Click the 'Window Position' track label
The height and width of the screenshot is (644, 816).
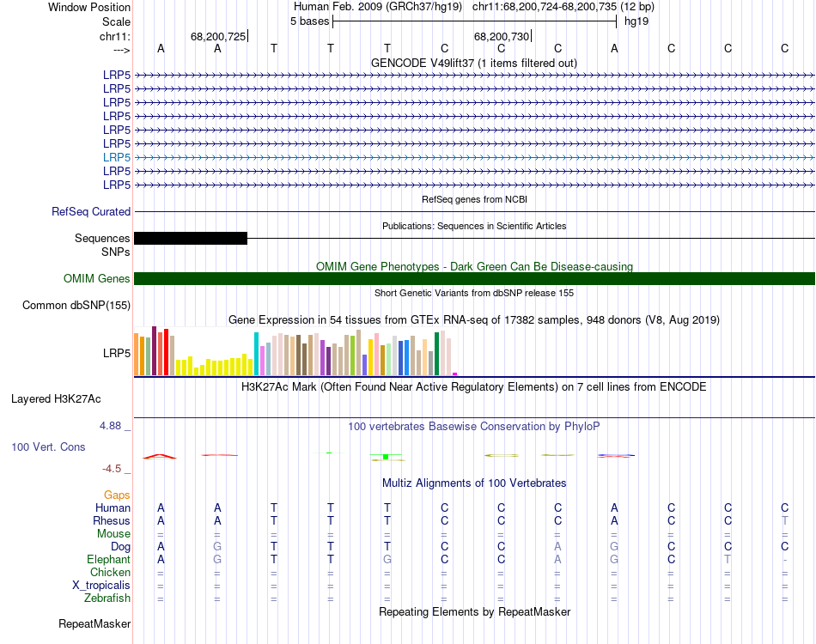pos(89,7)
